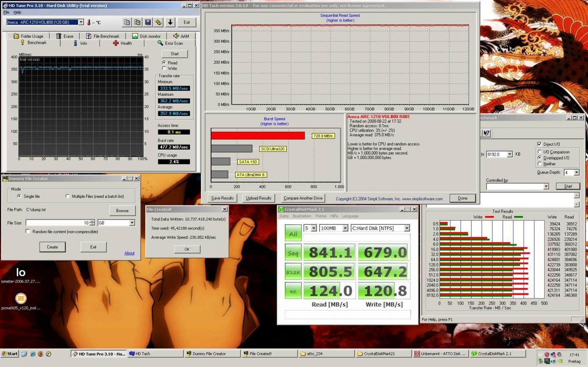Run the 4K test in CrystalDiskMark
The width and height of the screenshot is (588, 367).
click(x=293, y=291)
